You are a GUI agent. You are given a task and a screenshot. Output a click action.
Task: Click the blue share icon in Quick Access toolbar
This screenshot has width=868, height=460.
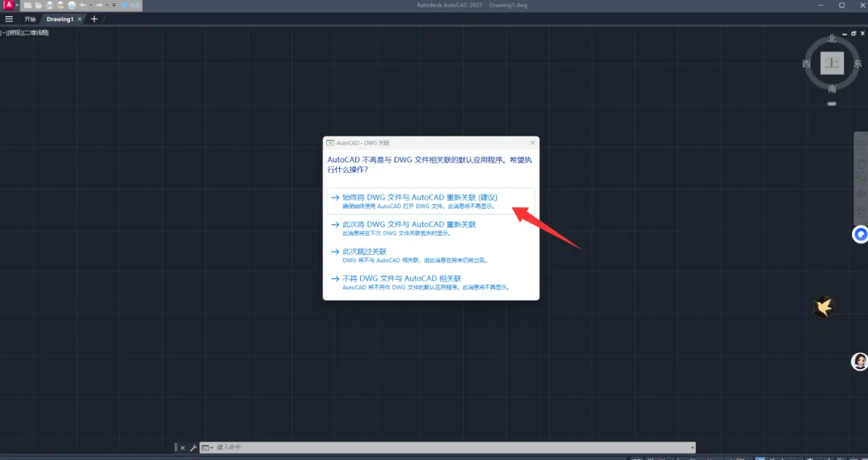[124, 5]
